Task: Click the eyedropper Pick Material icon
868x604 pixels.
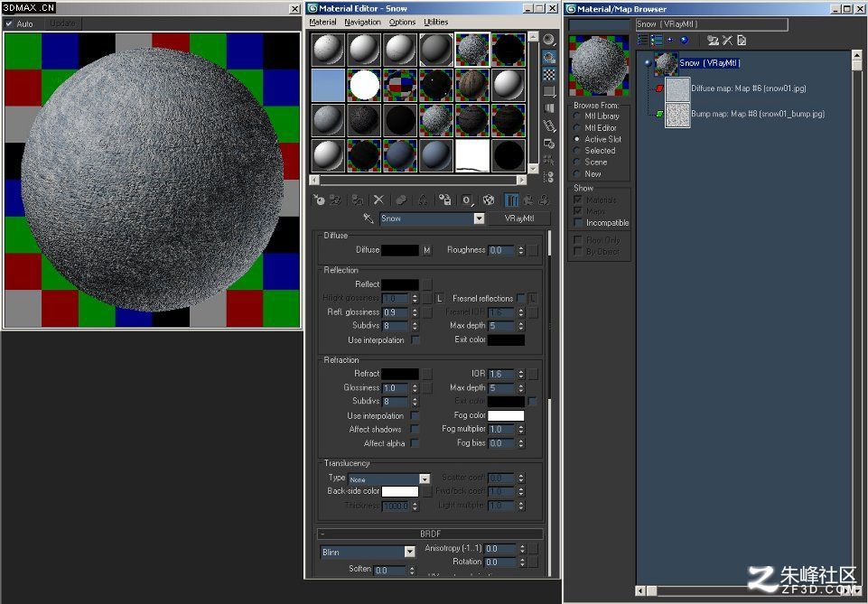Action: [369, 218]
